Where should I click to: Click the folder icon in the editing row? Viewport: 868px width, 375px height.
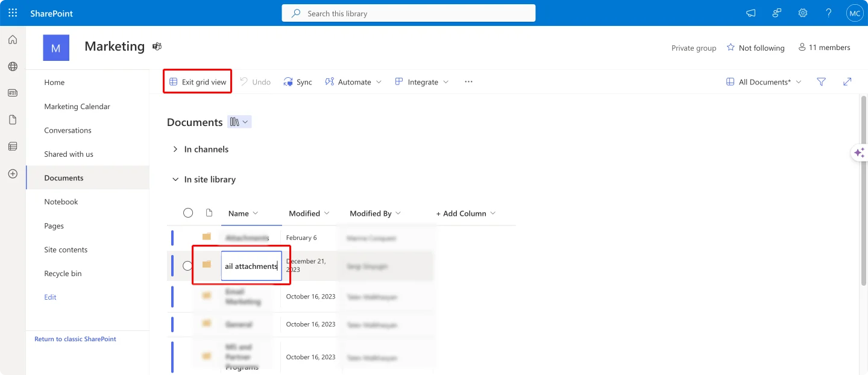pos(207,265)
